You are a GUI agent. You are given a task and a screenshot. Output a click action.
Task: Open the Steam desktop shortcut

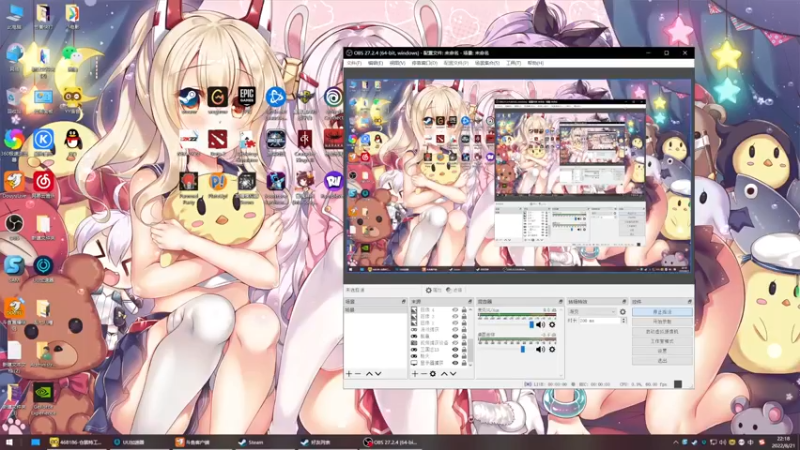(187, 98)
